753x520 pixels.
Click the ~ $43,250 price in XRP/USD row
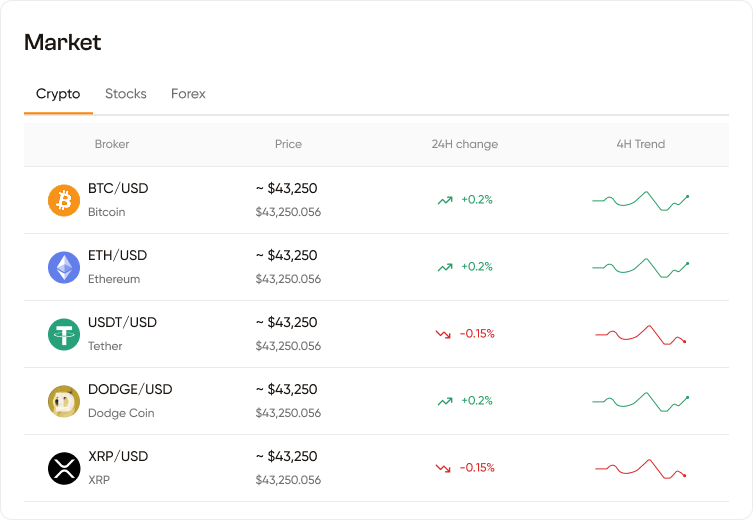tap(287, 456)
